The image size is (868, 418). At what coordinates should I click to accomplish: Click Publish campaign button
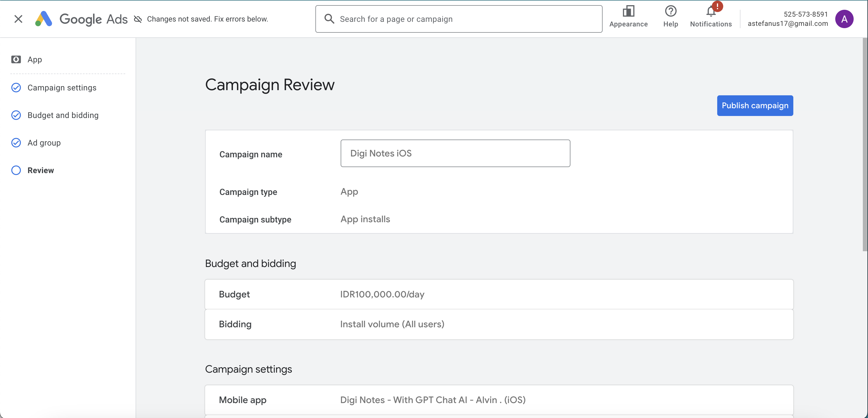point(755,106)
